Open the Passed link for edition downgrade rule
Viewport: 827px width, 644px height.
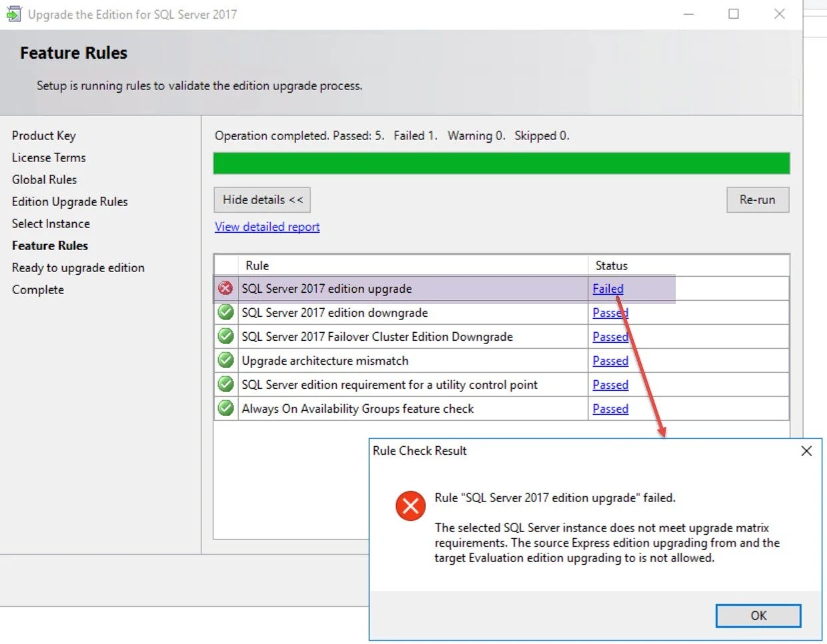pyautogui.click(x=610, y=313)
